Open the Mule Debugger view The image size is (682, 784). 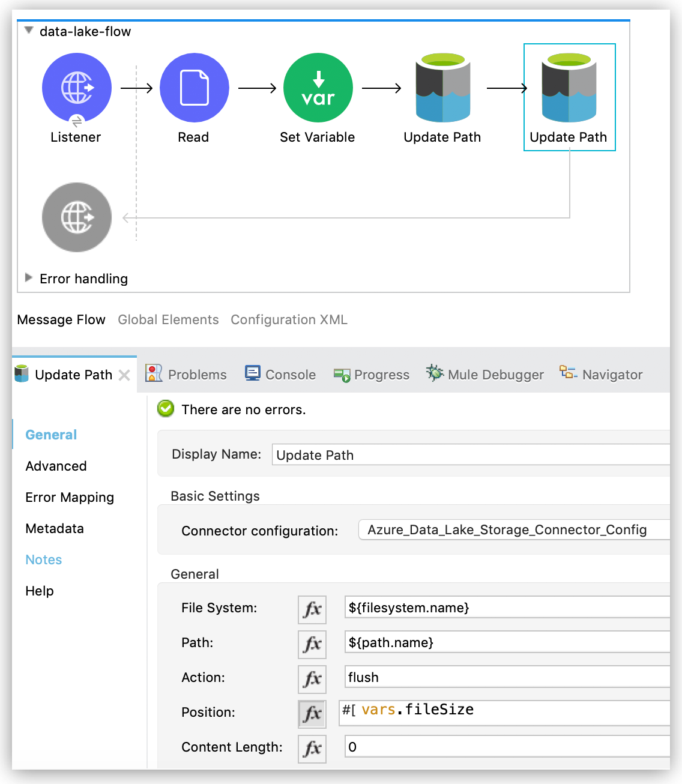[485, 375]
